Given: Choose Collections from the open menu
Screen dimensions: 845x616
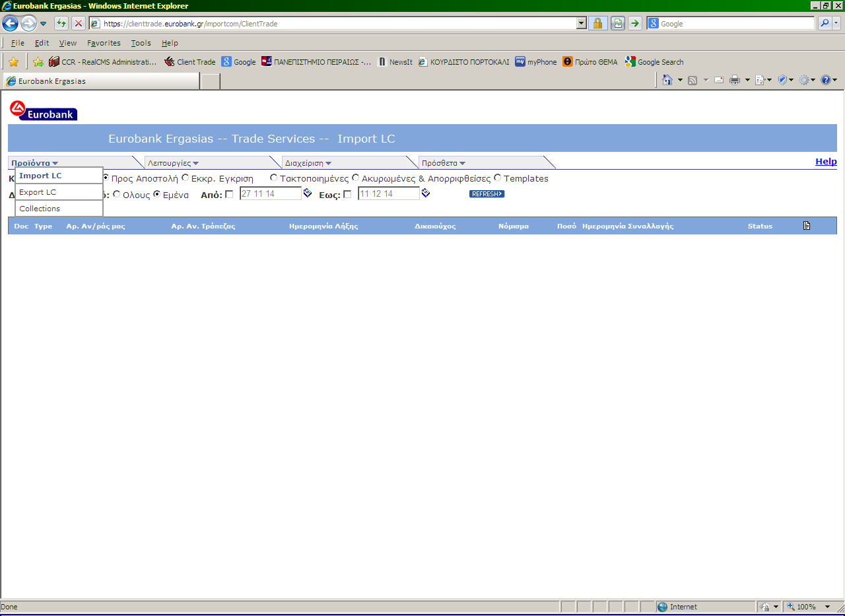Looking at the screenshot, I should 59,209.
